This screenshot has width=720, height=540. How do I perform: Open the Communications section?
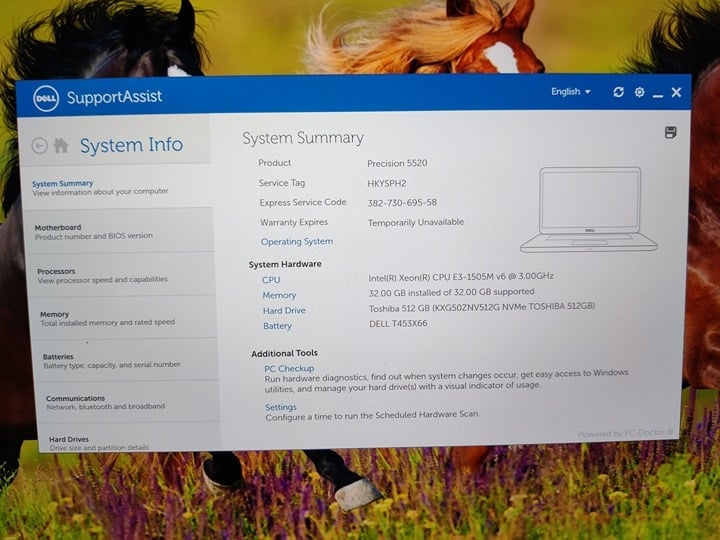[129, 402]
